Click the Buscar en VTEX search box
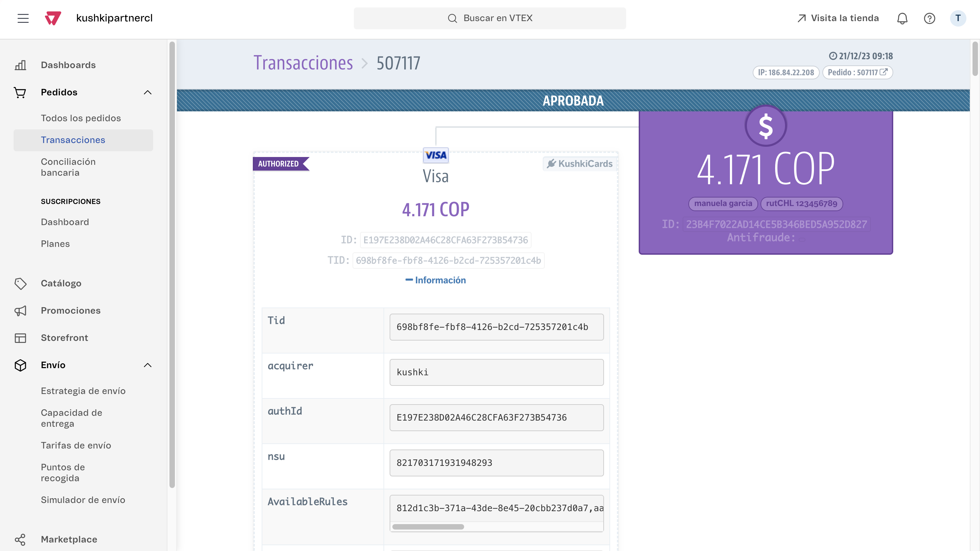The image size is (980, 551). coord(490,18)
